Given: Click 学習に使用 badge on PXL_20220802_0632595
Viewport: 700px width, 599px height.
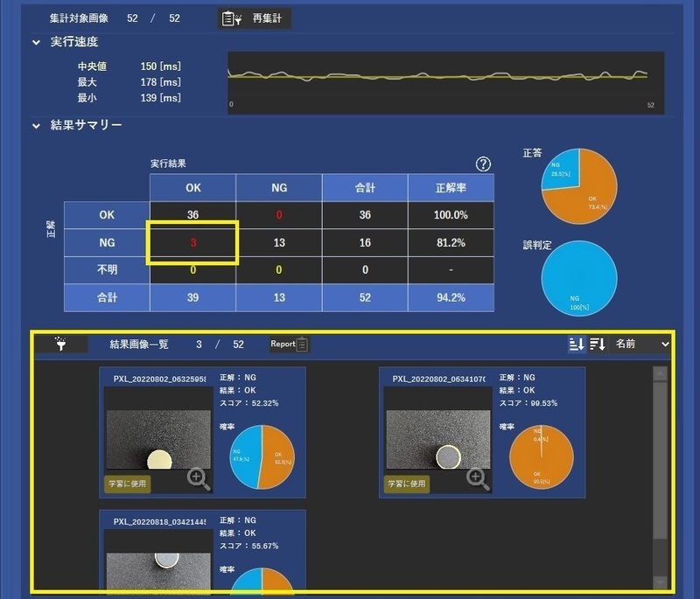Looking at the screenshot, I should pyautogui.click(x=127, y=484).
